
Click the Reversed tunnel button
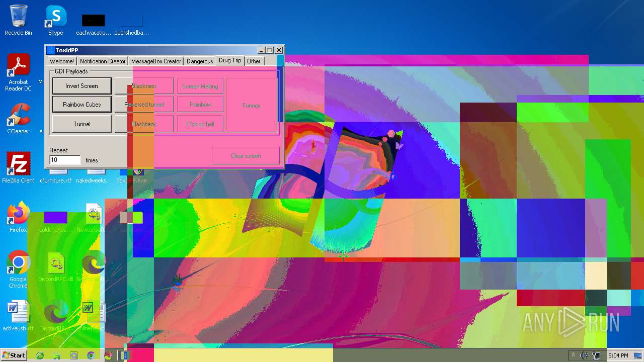(x=144, y=105)
